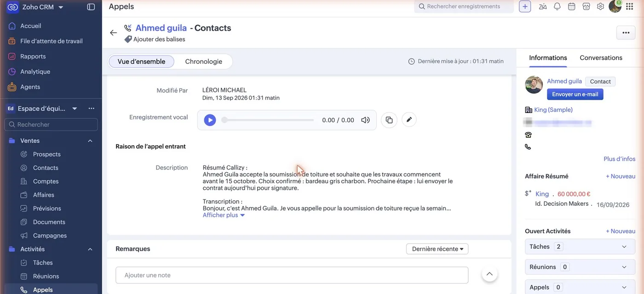The image size is (644, 294).
Task: Switch to the Chronologie tab
Action: coord(203,62)
